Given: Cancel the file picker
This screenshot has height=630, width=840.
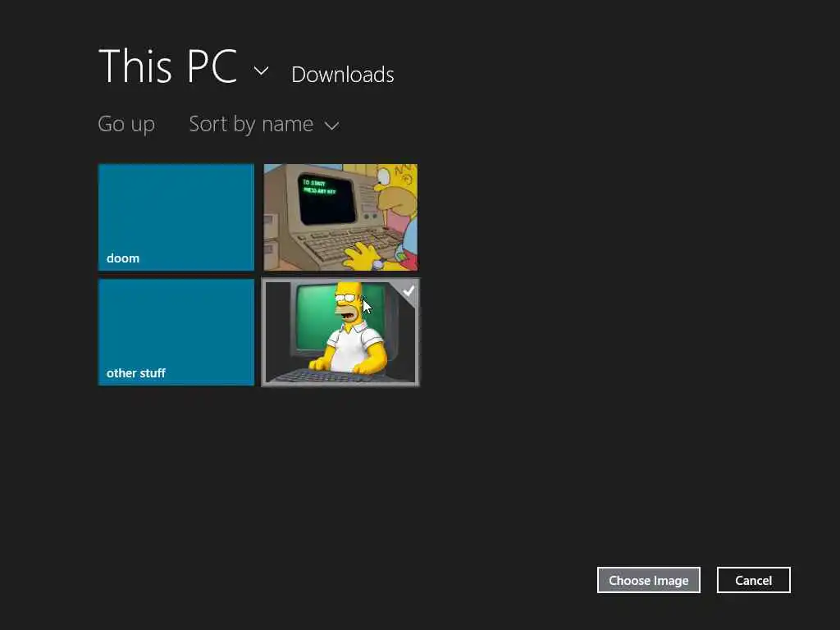Looking at the screenshot, I should click(754, 580).
